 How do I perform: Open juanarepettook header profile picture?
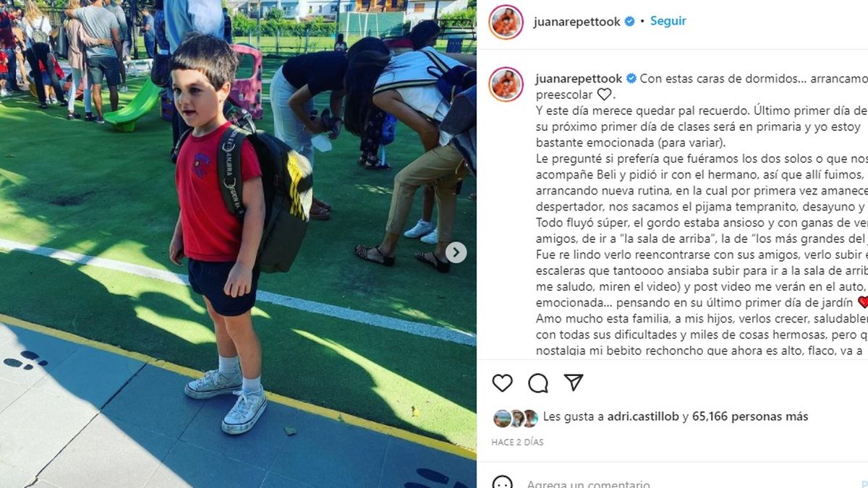coord(506,22)
